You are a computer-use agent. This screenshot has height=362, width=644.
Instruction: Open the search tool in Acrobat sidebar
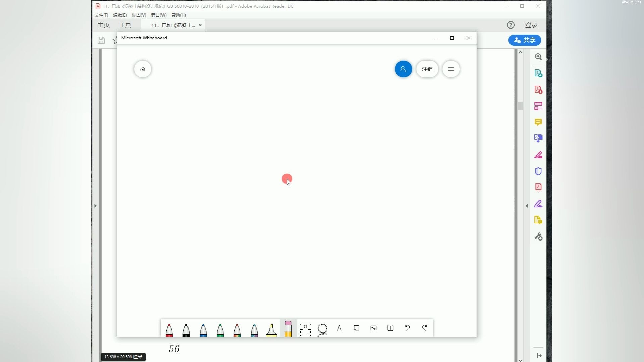538,57
